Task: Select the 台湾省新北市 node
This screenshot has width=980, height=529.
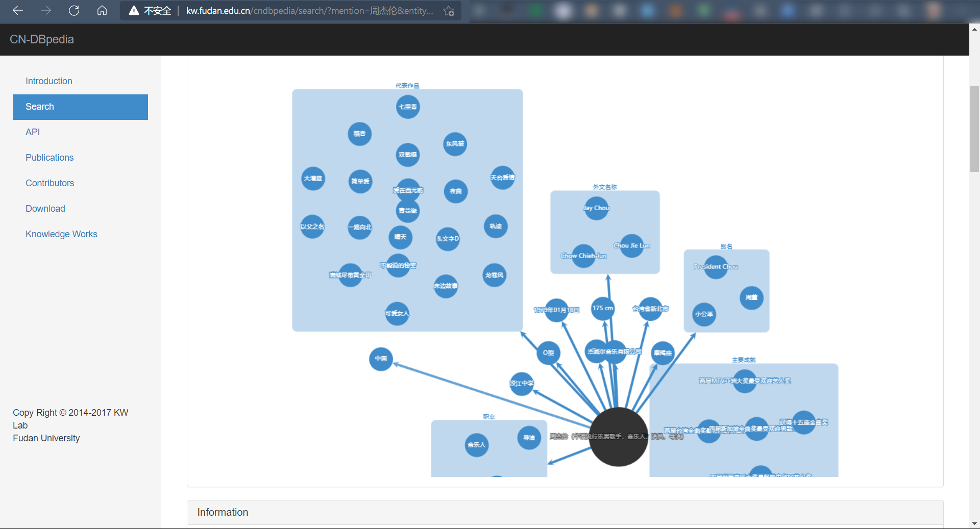Action: 650,309
